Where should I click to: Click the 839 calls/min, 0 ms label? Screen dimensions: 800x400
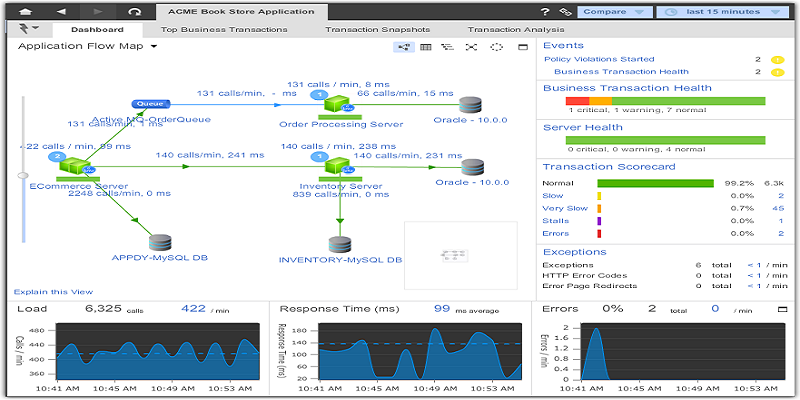[340, 194]
